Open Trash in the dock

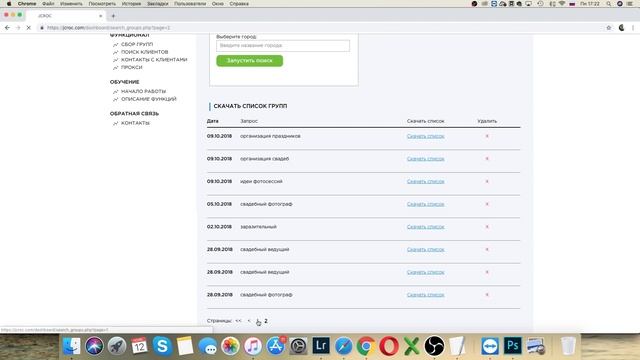coord(568,346)
